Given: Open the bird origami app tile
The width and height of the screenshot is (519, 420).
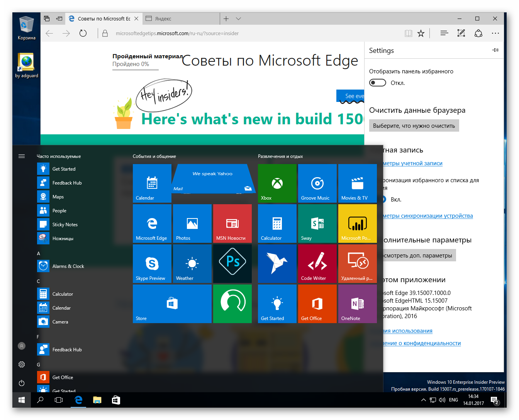Looking at the screenshot, I should 277,264.
